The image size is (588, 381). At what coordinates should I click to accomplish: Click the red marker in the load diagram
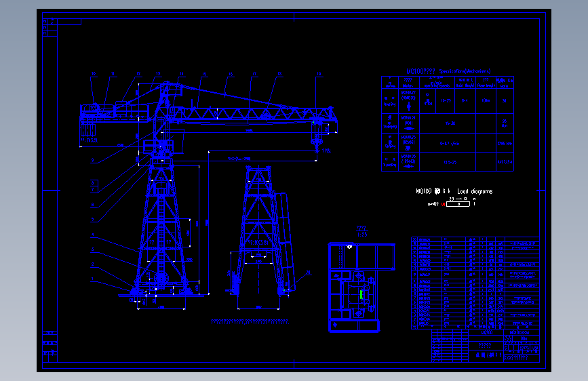[444, 204]
